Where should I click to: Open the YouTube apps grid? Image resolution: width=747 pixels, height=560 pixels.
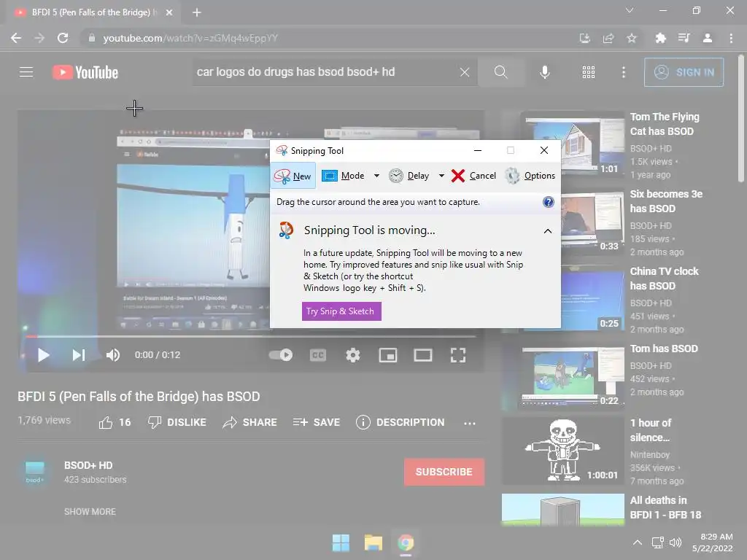pos(589,72)
